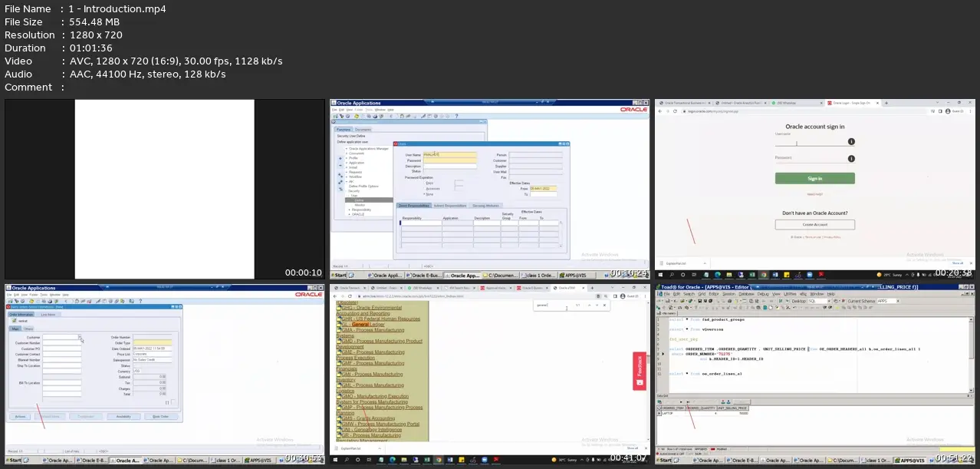This screenshot has height=469, width=980.
Task: Click the Availability button in Sales Orders
Action: [x=123, y=416]
